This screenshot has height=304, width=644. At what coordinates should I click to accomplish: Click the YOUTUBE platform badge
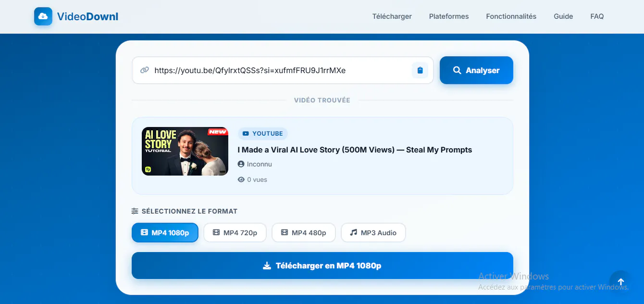tap(263, 133)
